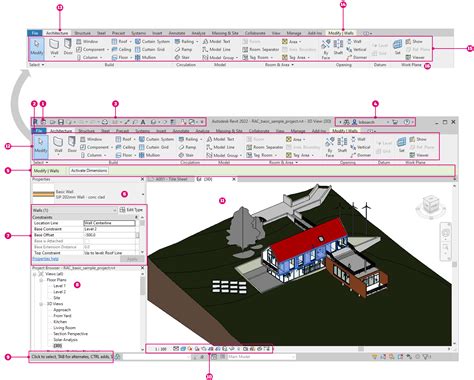Select the Door tool in the enlarged top ribbon
Viewport: 474px width, 380px height.
68,47
